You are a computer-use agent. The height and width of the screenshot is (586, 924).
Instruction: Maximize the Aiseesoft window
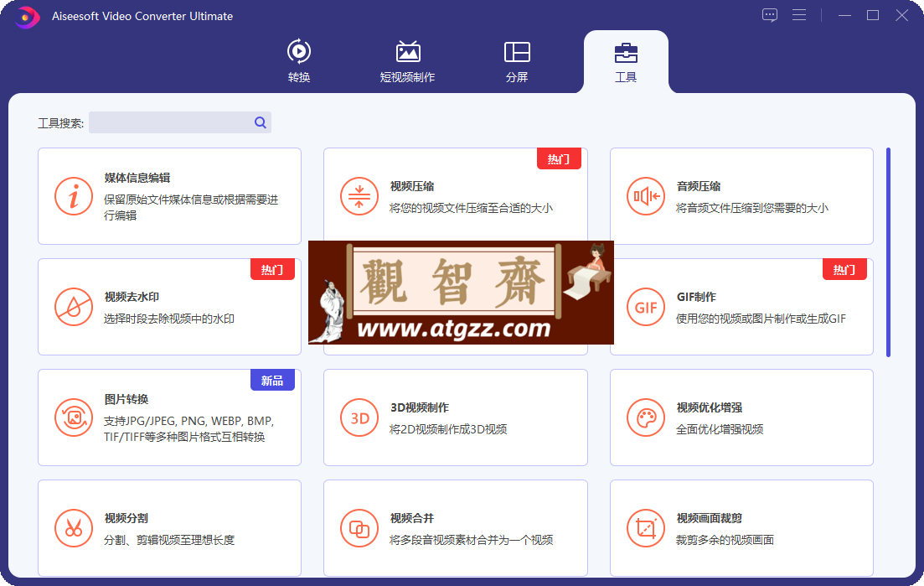pos(873,15)
